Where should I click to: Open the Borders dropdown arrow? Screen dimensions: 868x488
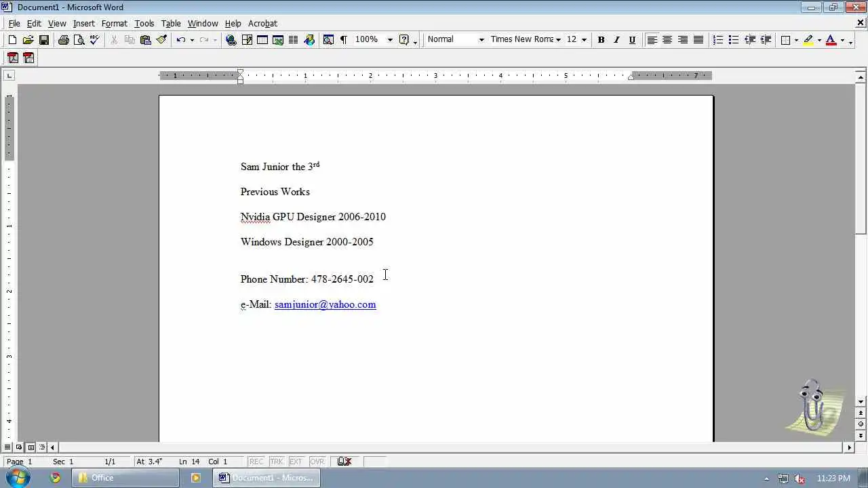pyautogui.click(x=796, y=40)
